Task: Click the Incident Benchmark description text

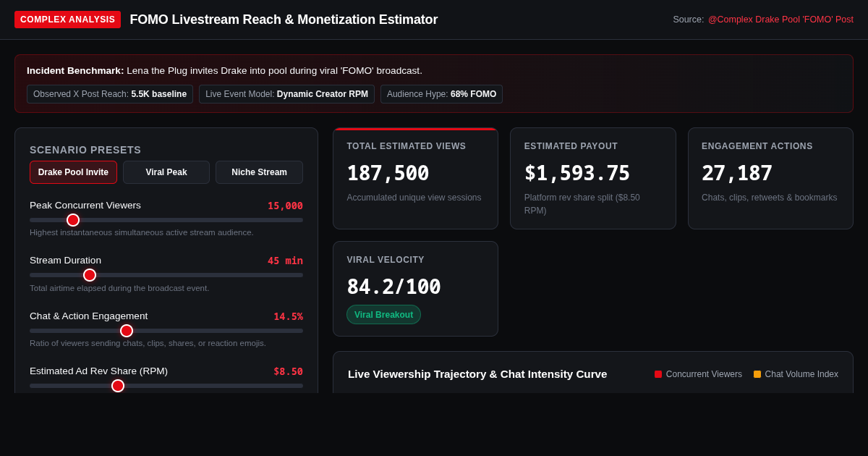Action: click(x=224, y=70)
